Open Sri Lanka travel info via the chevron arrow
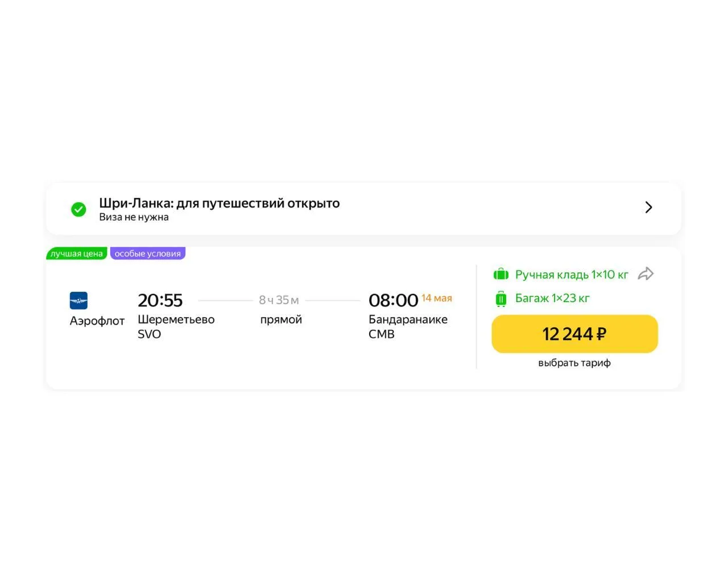 coord(648,207)
